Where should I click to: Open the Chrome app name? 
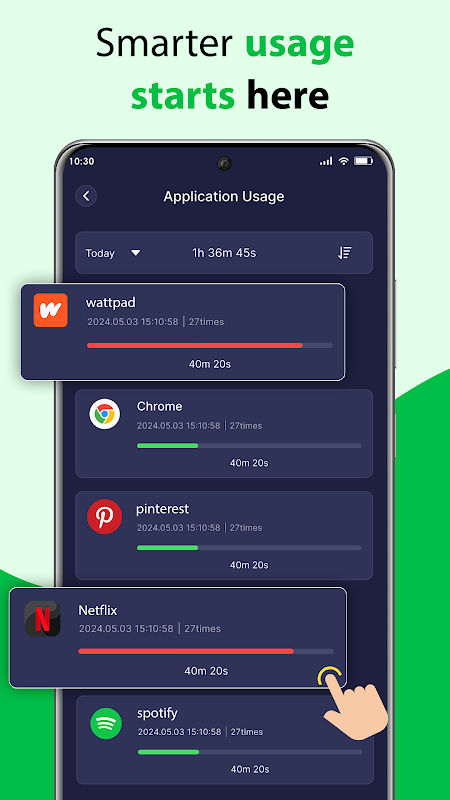coord(159,406)
